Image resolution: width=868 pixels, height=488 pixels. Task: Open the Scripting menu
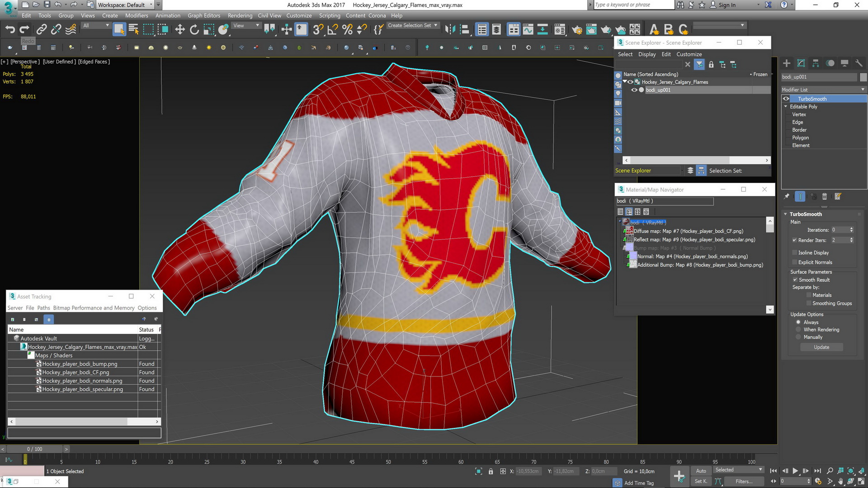point(330,15)
